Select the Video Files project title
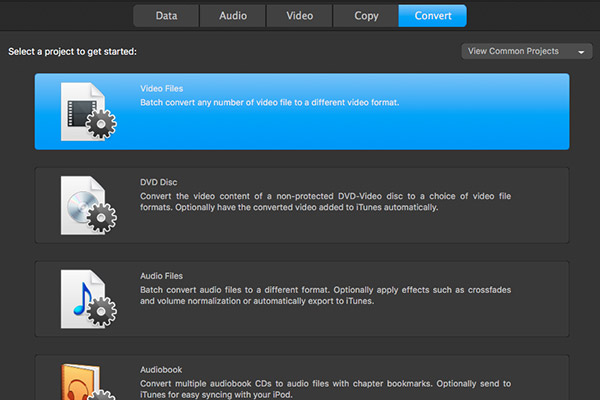 tap(161, 88)
